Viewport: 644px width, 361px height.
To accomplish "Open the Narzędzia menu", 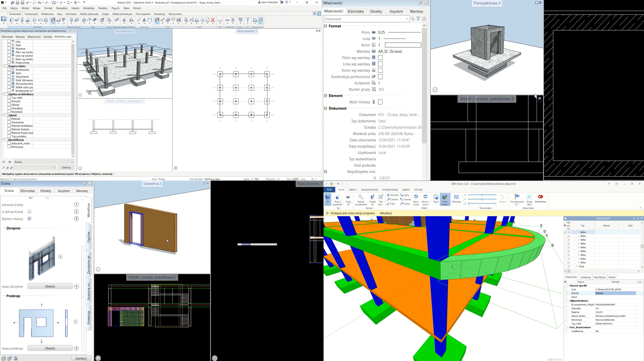I will tap(62, 8).
